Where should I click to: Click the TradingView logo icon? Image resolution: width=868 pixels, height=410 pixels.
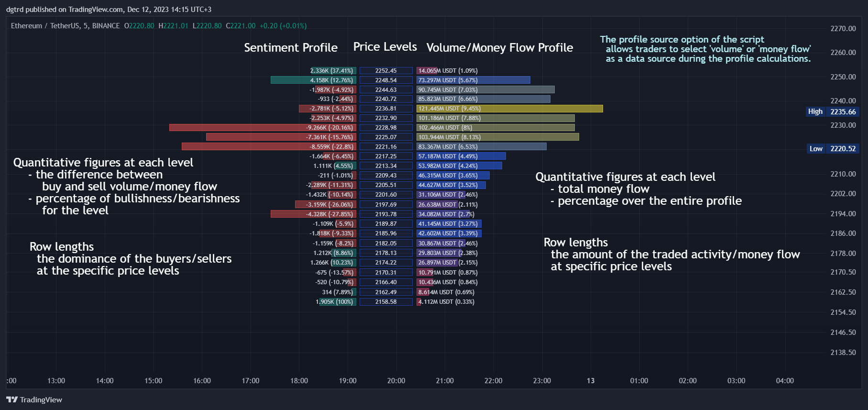coord(11,399)
